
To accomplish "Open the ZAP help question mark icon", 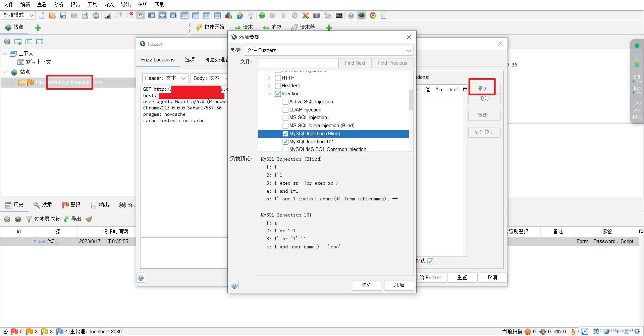I will point(351,15).
